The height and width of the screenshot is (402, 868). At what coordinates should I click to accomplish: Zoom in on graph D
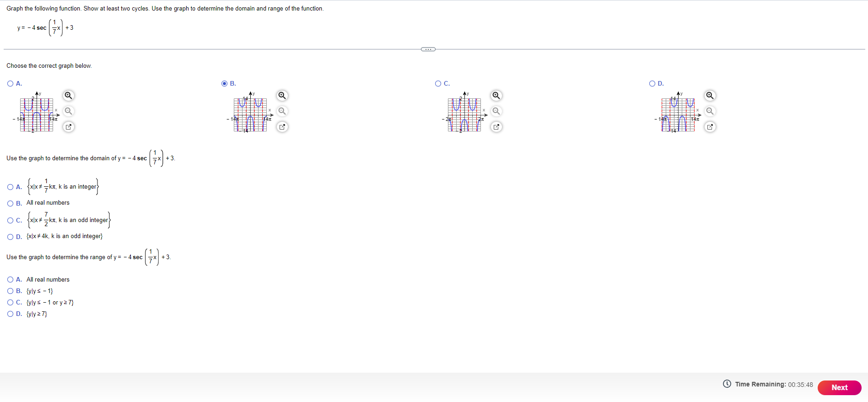tap(710, 95)
